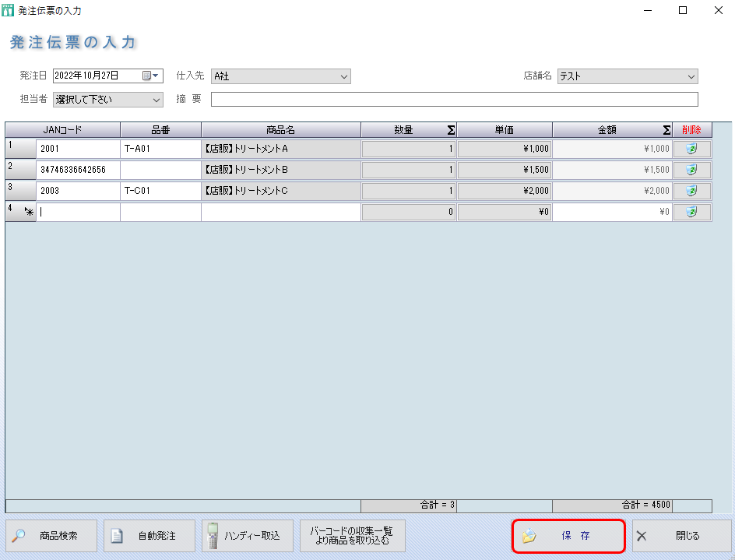Click delete icon for row 2 トリートメントB
This screenshot has width=735, height=560.
(691, 170)
